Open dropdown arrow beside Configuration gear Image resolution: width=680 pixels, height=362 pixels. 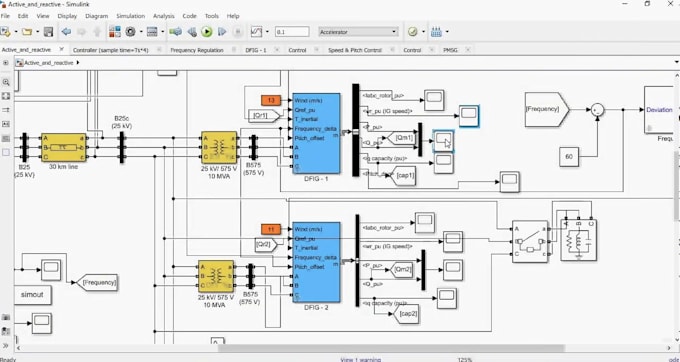(141, 32)
